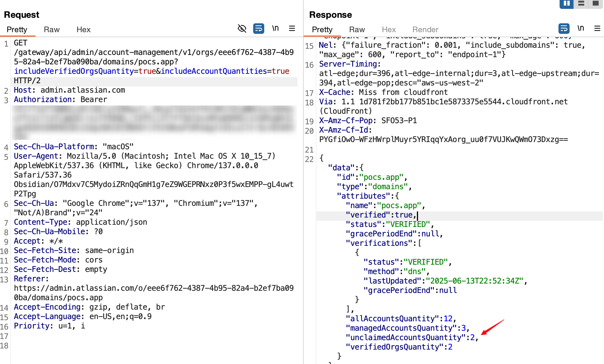Image resolution: width=604 pixels, height=364 pixels.
Task: Click the Referer header name
Action: click(x=29, y=279)
